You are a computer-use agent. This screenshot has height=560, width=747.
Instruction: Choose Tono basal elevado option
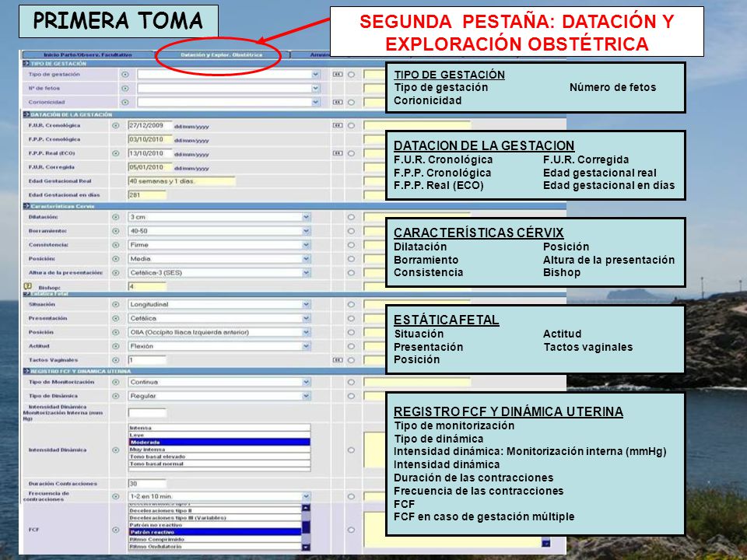tap(219, 457)
